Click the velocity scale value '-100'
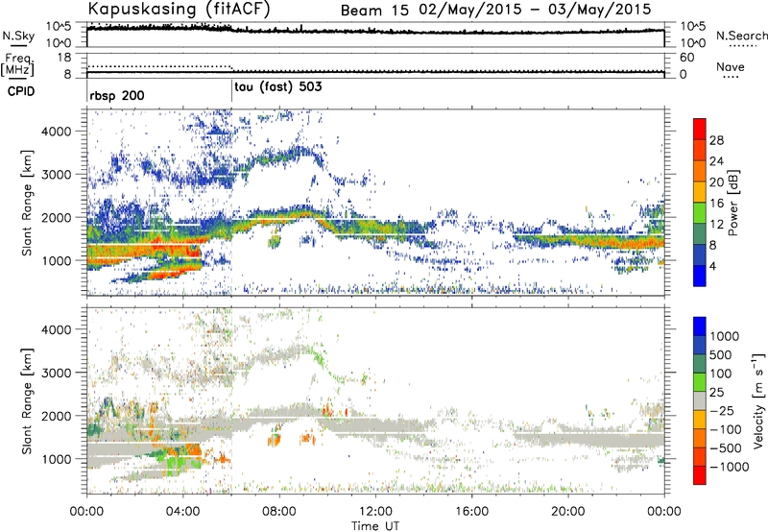 point(726,429)
